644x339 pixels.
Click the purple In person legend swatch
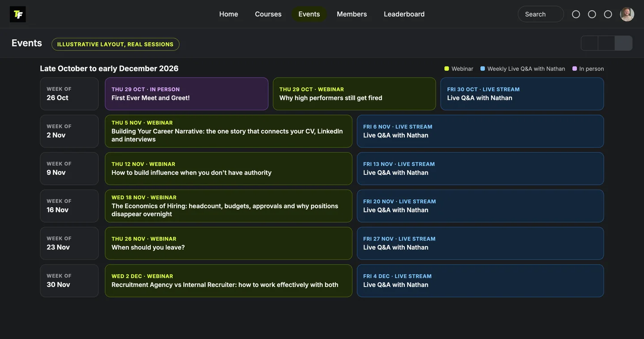[x=575, y=69]
